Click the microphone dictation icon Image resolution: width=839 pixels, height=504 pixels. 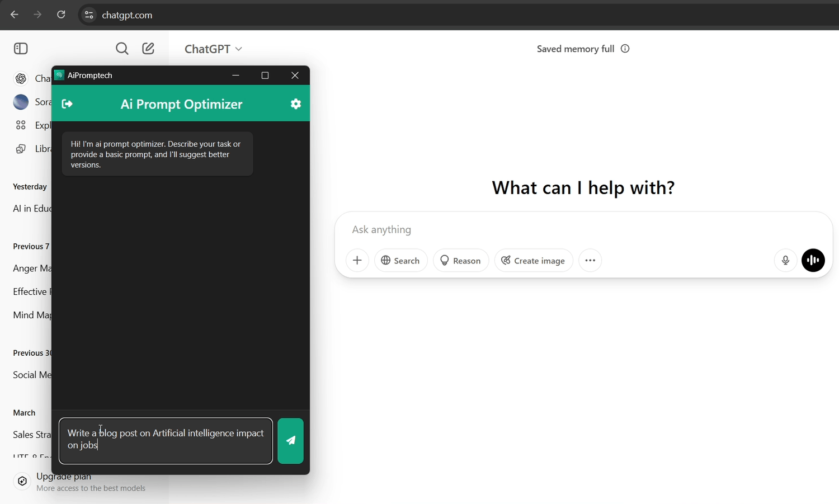tap(785, 261)
